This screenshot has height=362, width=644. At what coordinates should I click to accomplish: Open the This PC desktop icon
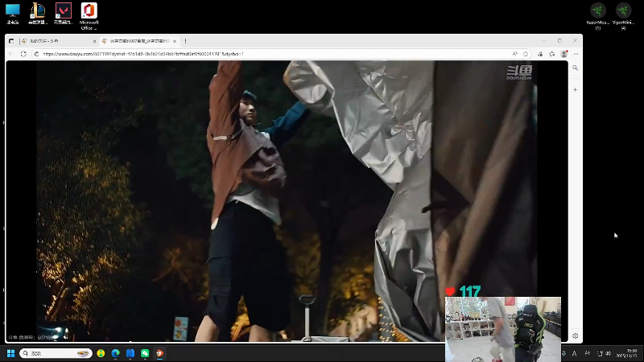[x=13, y=14]
